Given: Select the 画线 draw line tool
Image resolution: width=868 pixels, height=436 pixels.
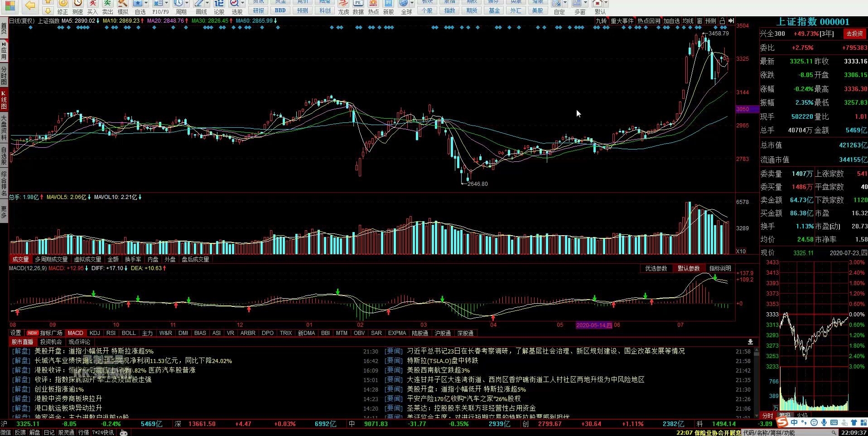Looking at the screenshot, I should click(199, 4).
